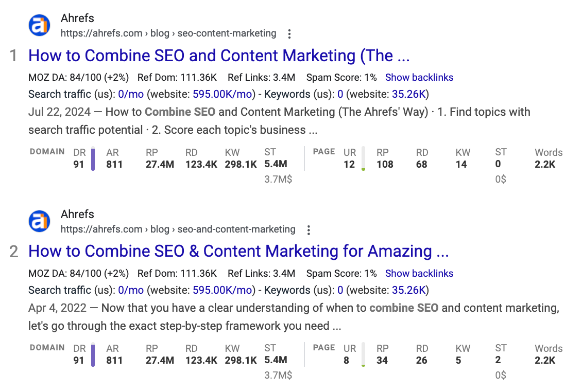This screenshot has width=582, height=392.
Task: Click 595.00K/mo website traffic in second result
Action: pos(222,290)
